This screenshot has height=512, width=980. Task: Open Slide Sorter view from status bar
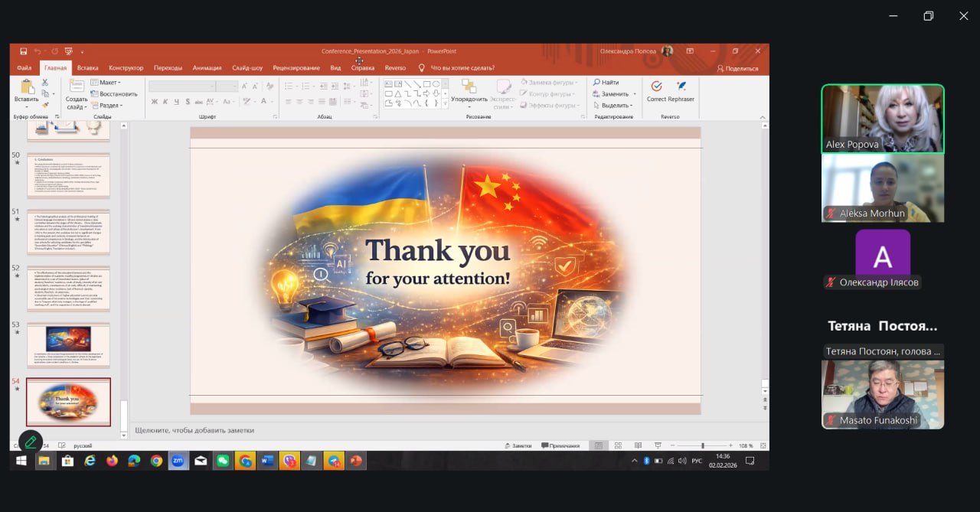coord(618,445)
